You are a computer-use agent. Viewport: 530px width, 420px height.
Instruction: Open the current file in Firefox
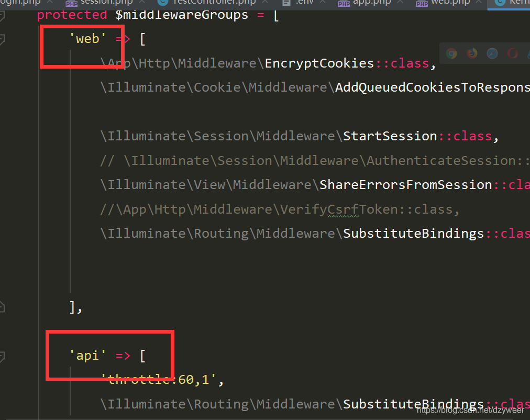click(x=472, y=53)
